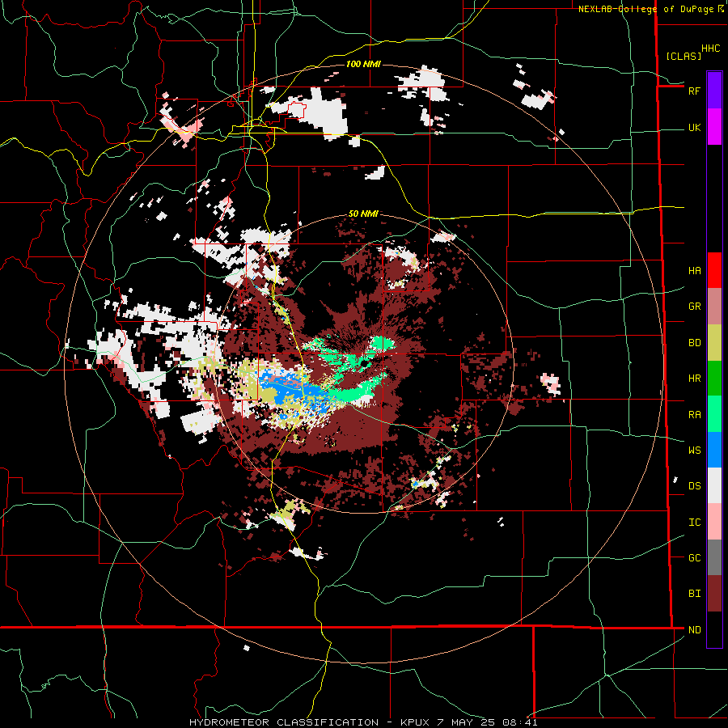Click the UK legend label
This screenshot has height=728, width=728.
[694, 127]
